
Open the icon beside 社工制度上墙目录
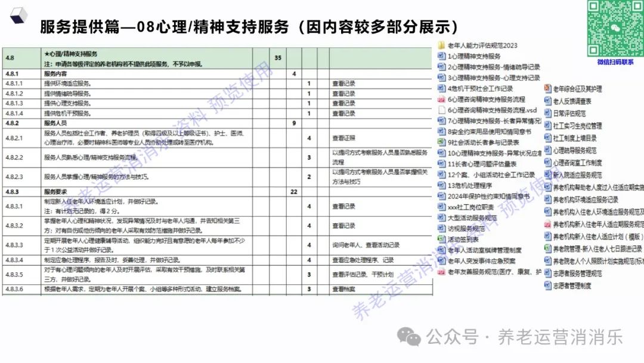pos(547,138)
